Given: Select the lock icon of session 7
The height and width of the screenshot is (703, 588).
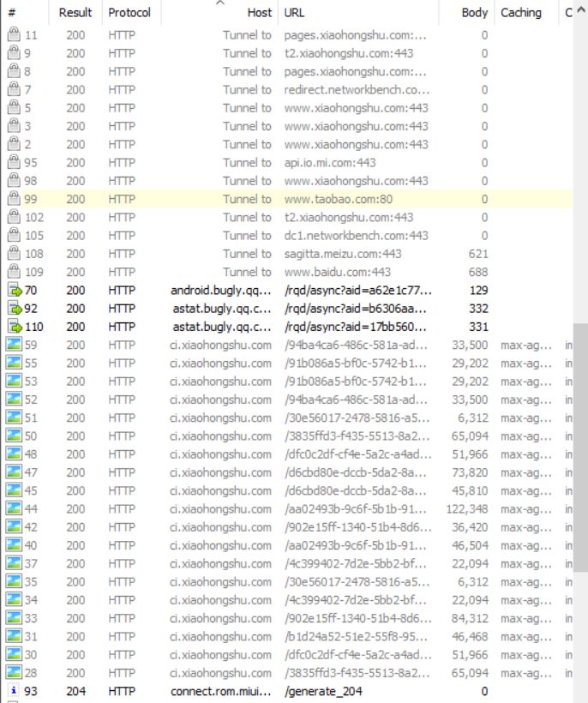Looking at the screenshot, I should 14,89.
